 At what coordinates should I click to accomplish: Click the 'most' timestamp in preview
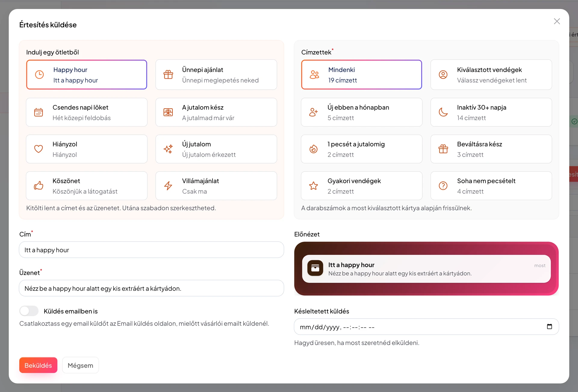(x=540, y=265)
